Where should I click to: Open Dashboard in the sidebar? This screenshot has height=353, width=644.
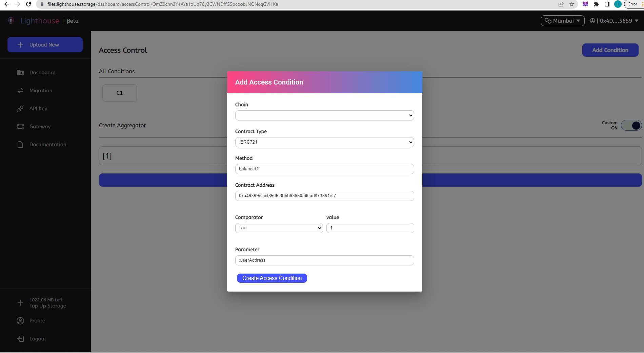(42, 73)
